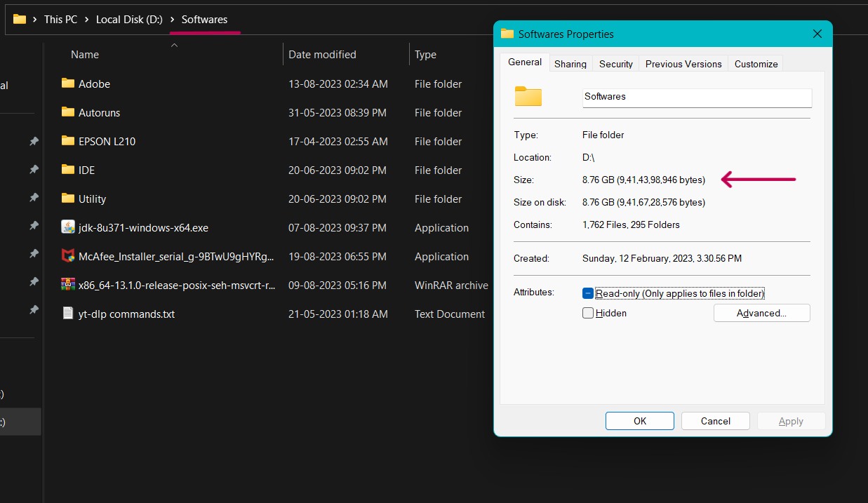The height and width of the screenshot is (503, 868).
Task: Select the McAfee Installer application icon
Action: point(69,256)
